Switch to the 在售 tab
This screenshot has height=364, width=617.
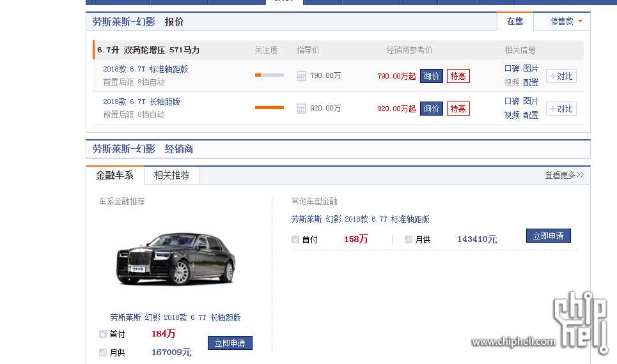click(x=515, y=21)
